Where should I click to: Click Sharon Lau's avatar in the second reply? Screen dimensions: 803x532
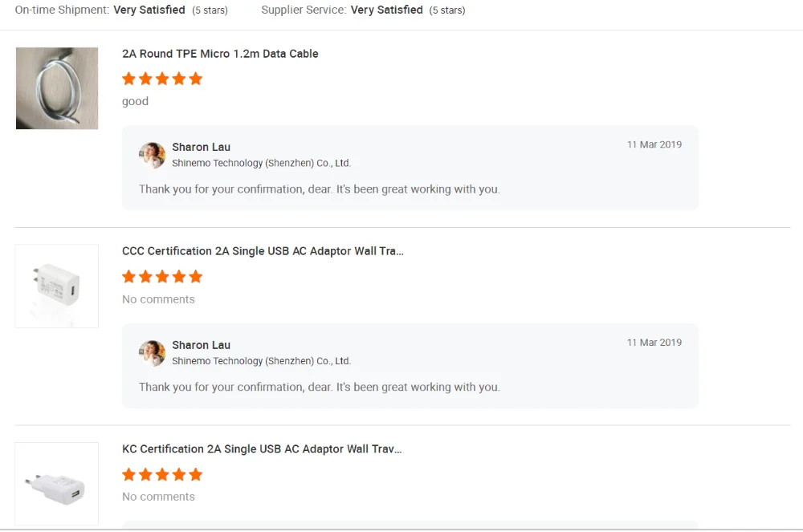152,353
